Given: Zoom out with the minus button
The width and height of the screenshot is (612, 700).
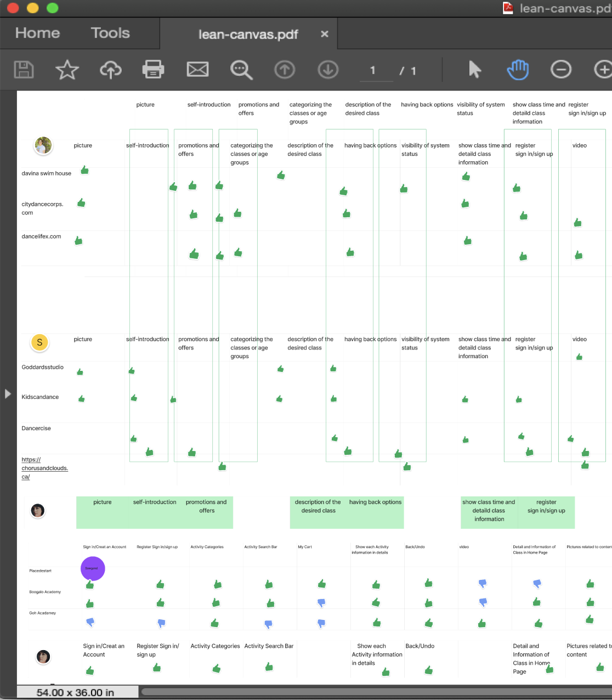Looking at the screenshot, I should click(561, 70).
